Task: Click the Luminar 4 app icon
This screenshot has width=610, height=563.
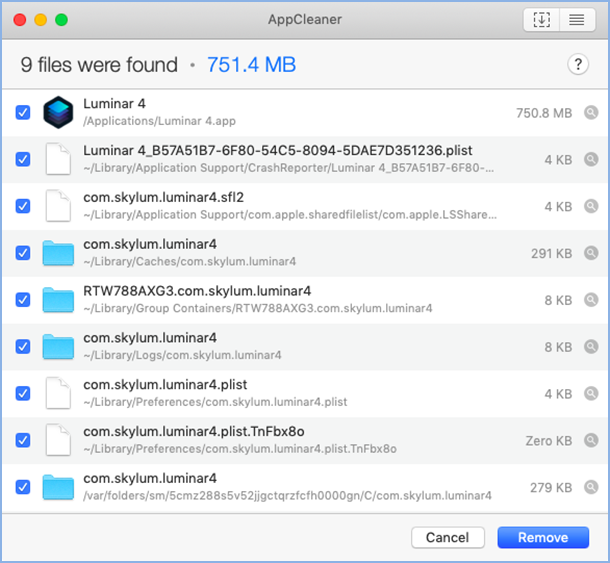Action: tap(58, 112)
